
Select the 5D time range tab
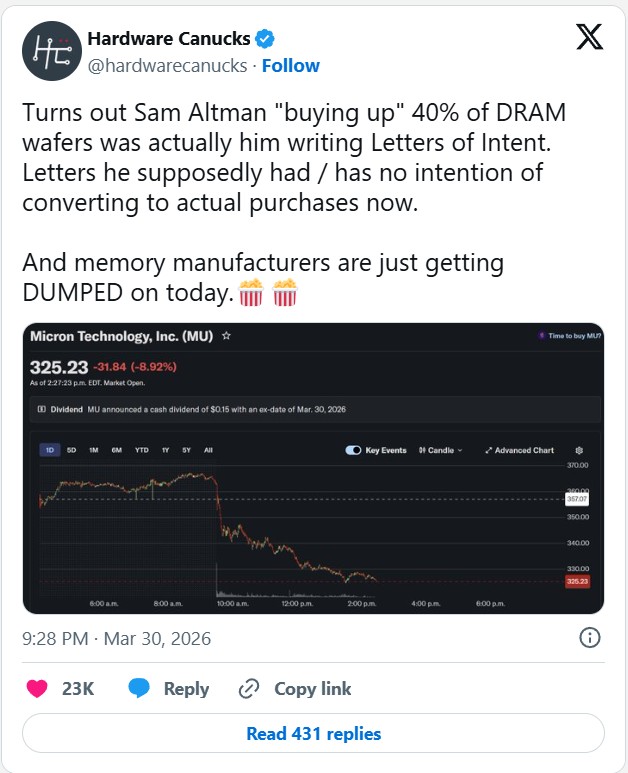click(71, 451)
